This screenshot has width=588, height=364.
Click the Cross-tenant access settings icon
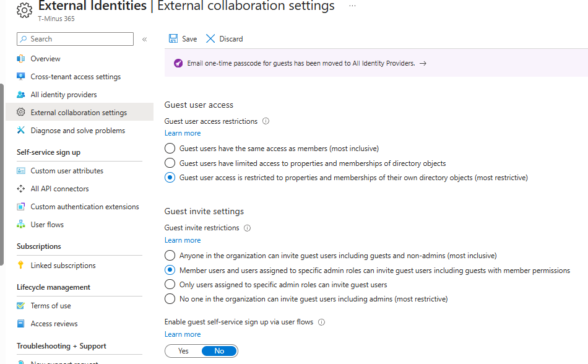click(21, 77)
